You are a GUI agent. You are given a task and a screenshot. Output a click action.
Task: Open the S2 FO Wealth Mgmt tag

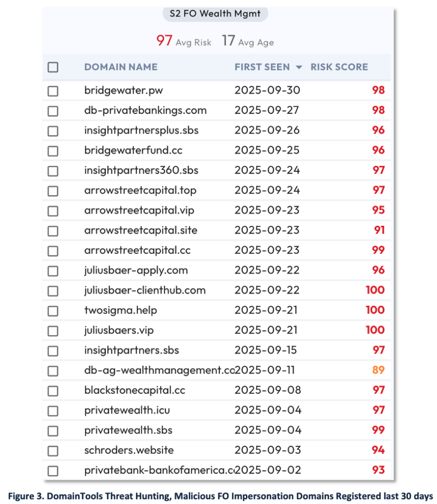pyautogui.click(x=215, y=14)
